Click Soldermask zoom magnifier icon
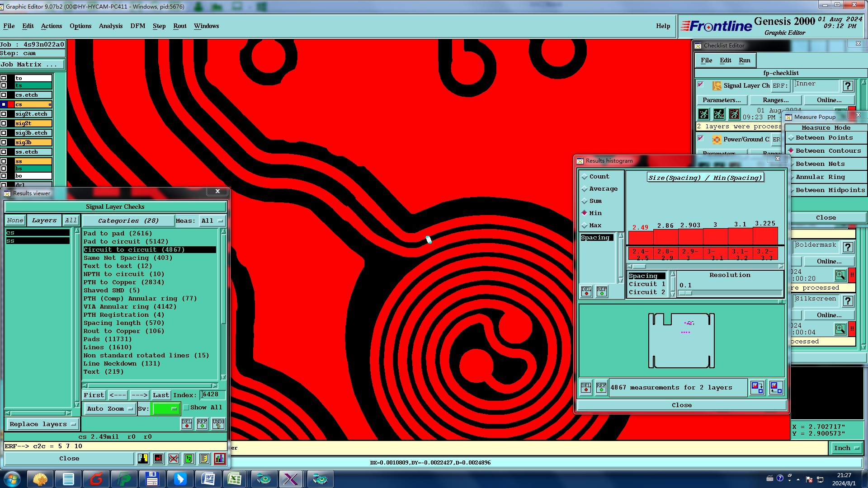The width and height of the screenshot is (868, 488). (x=840, y=275)
